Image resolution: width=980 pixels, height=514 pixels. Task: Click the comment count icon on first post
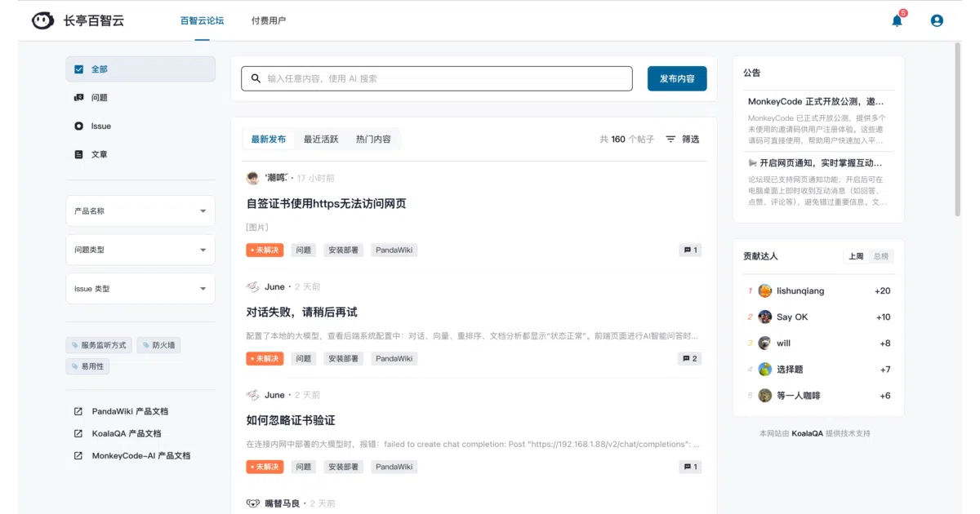pos(687,250)
